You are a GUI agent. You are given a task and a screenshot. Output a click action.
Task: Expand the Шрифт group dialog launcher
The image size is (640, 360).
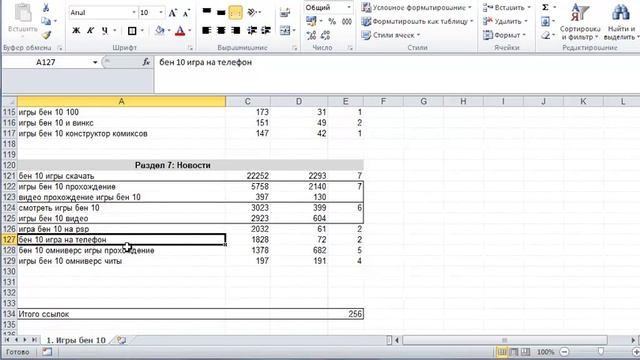click(190, 48)
